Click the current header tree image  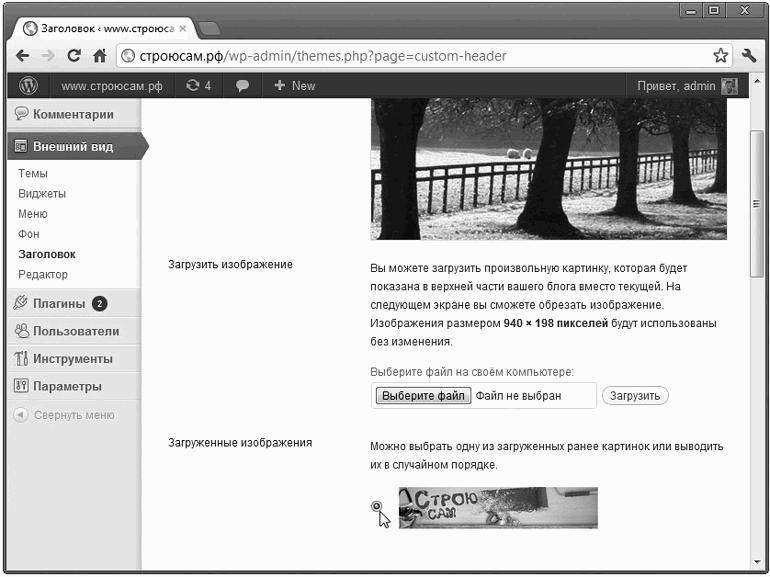point(549,169)
